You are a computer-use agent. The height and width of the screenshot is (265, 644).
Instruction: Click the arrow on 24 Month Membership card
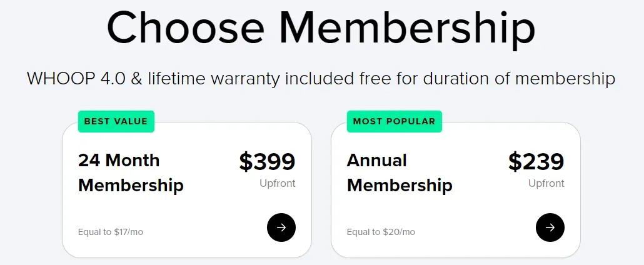(281, 227)
